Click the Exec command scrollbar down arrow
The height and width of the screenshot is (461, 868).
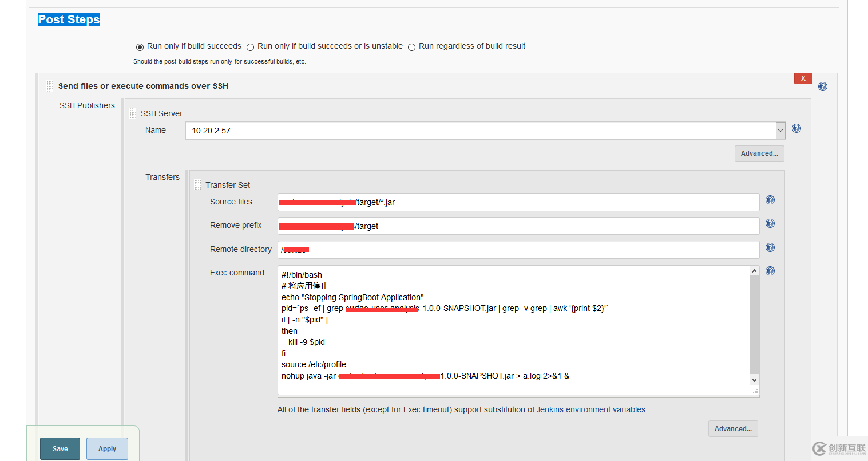(754, 380)
